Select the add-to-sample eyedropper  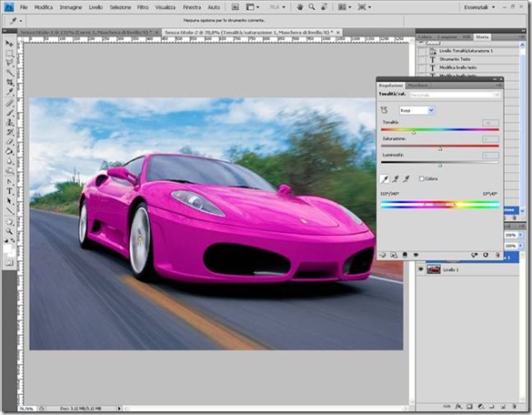coord(396,178)
